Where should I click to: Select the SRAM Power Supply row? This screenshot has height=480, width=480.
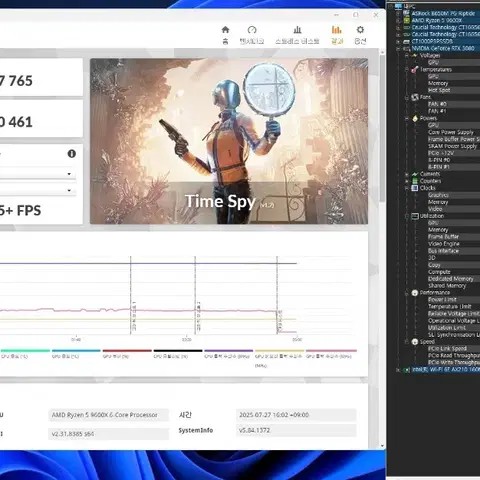click(x=453, y=146)
